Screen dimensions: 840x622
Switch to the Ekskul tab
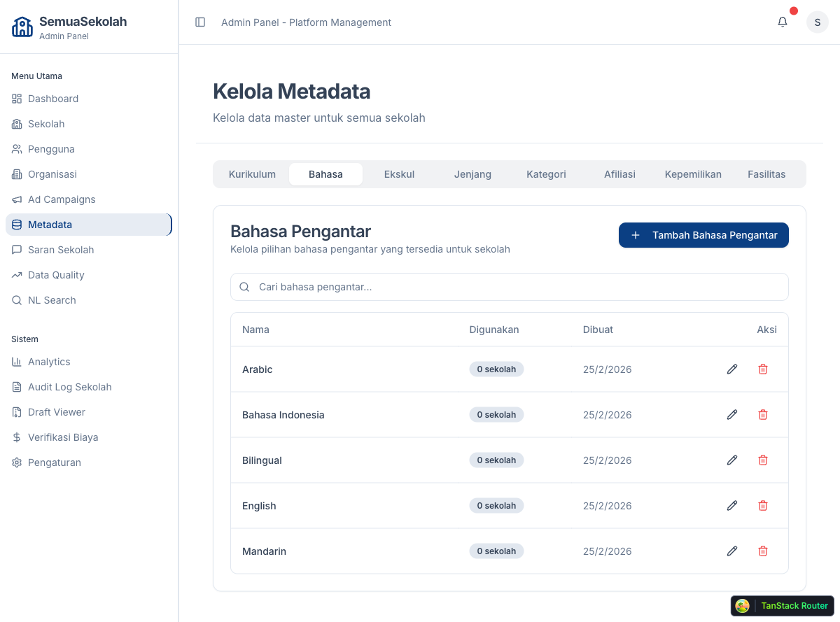tap(399, 174)
